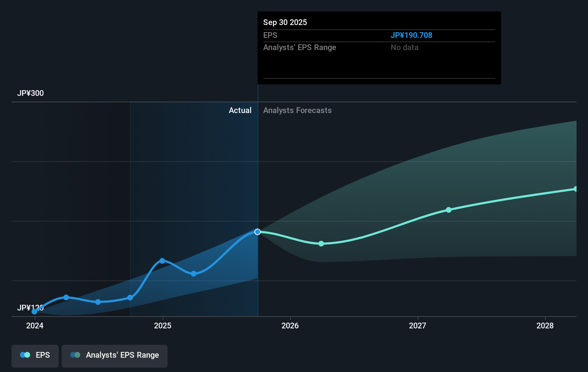
Task: Click the EPS row label in tooltip
Action: [270, 35]
